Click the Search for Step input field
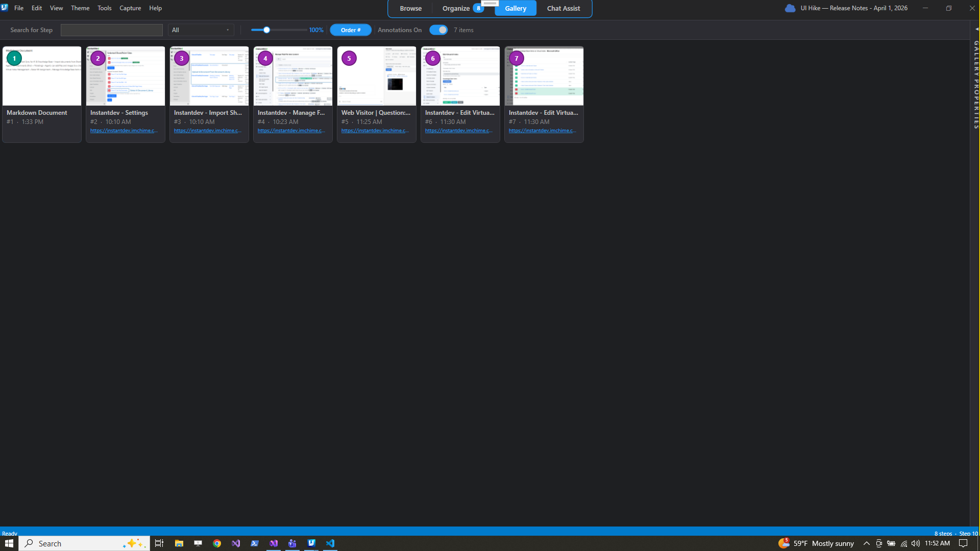This screenshot has height=551, width=980. coord(112,30)
